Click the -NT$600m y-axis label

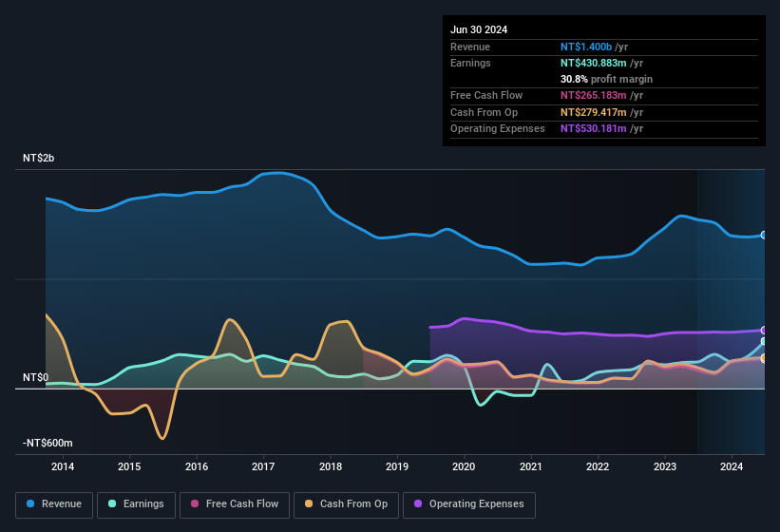48,443
